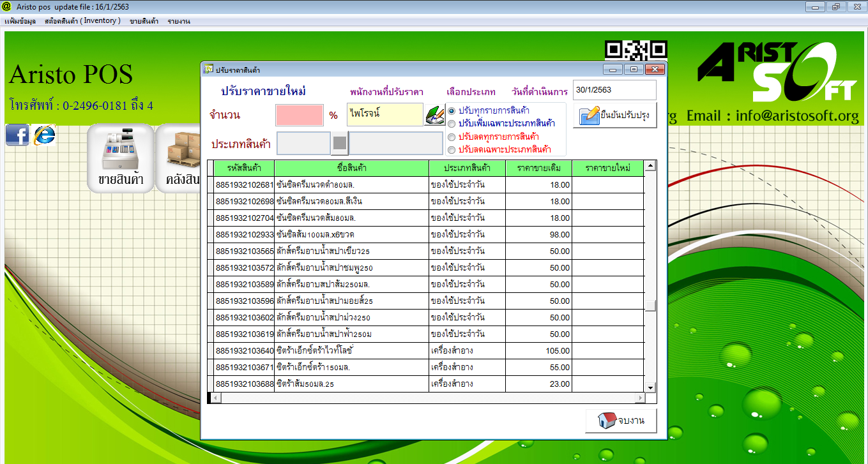Click the vertical scrollbar thumb
The height and width of the screenshot is (464, 868).
pyautogui.click(x=650, y=305)
